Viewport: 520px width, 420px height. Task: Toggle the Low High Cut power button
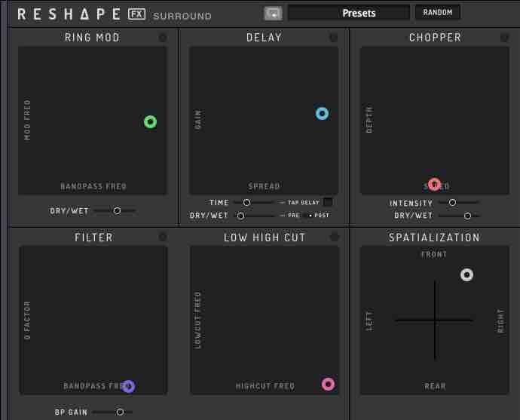pyautogui.click(x=335, y=237)
